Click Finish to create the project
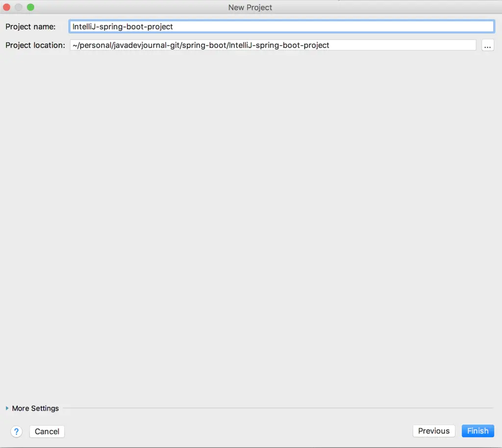502x448 pixels. pyautogui.click(x=477, y=431)
